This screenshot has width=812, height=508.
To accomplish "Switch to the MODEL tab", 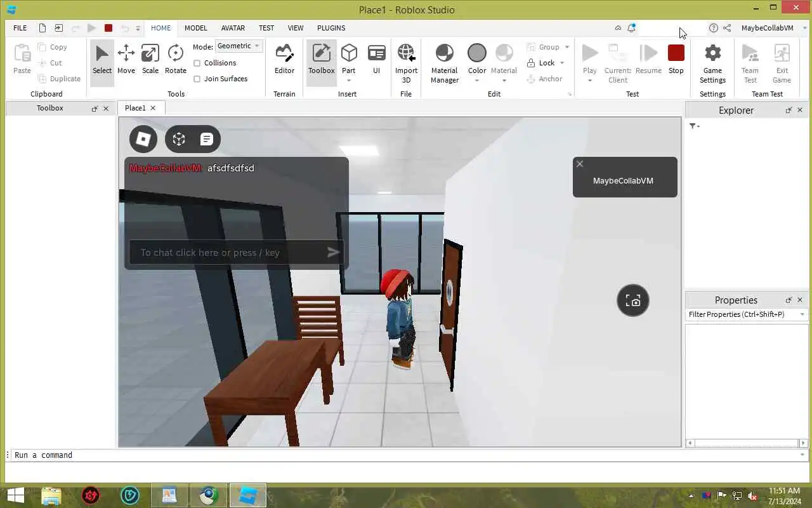I will point(196,28).
